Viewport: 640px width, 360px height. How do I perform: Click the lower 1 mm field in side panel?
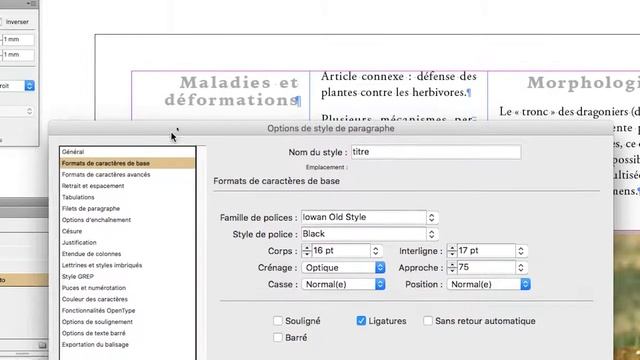pos(18,54)
